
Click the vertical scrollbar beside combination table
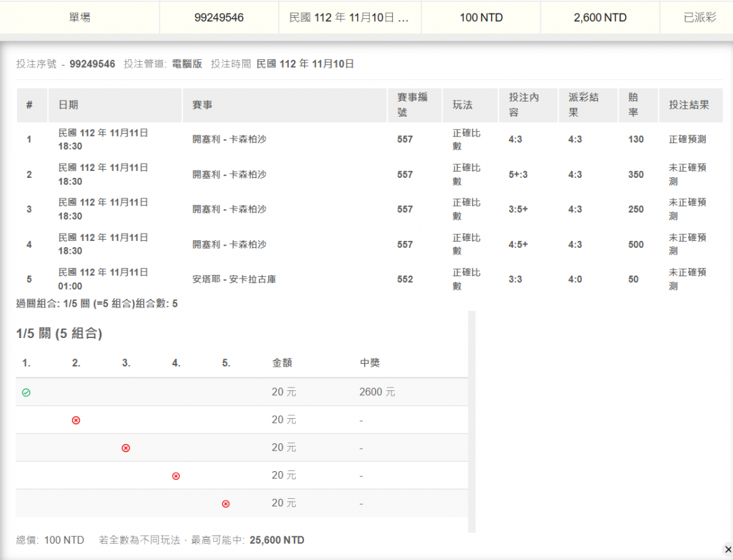pos(472,422)
